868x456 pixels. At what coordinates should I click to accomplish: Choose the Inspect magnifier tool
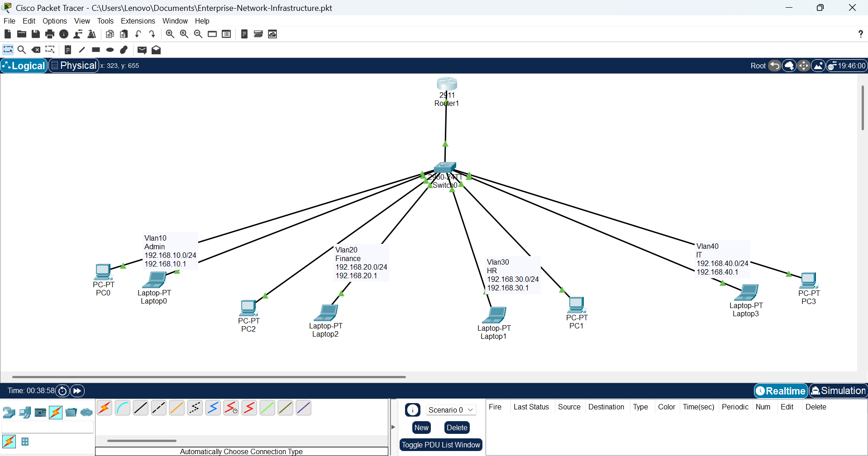(22, 50)
